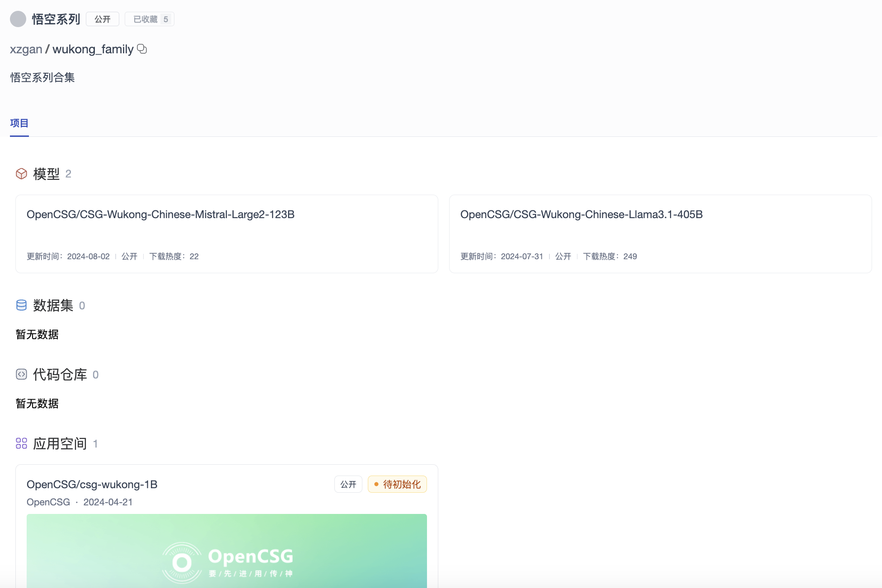This screenshot has width=882, height=588.
Task: Open the OpenCSG/csg-wukong-1B space title
Action: 92,484
